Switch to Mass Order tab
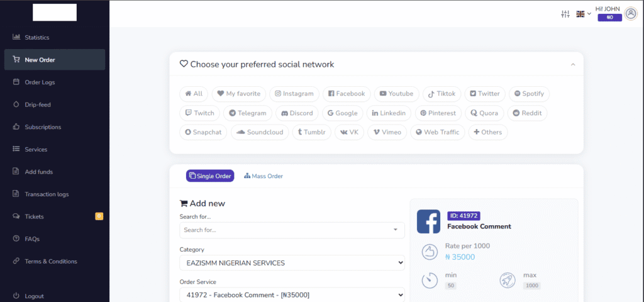This screenshot has width=644, height=302. (264, 176)
